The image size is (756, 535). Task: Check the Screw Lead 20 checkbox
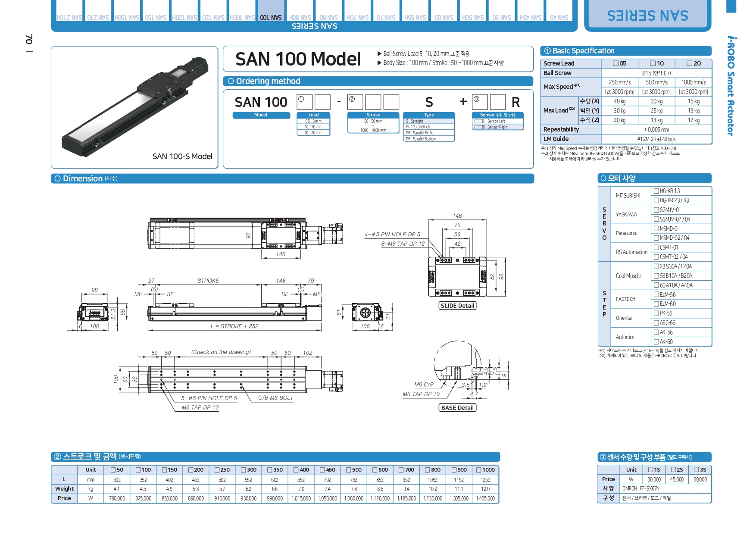(689, 63)
